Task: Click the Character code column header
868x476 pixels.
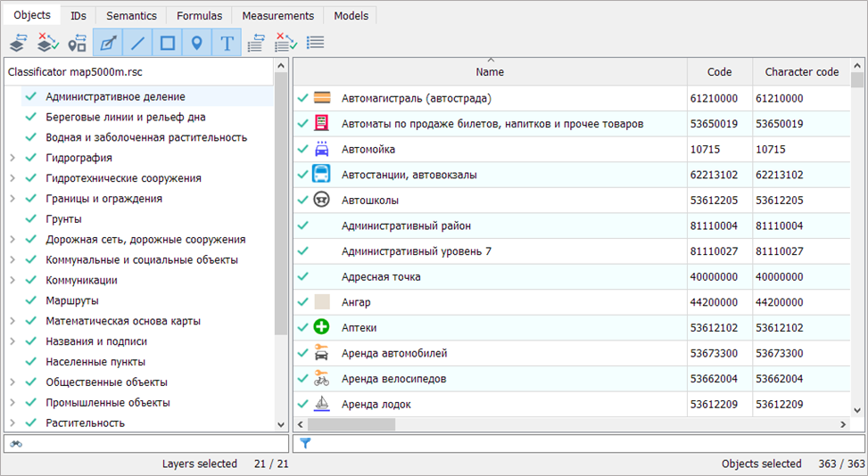Action: [801, 72]
